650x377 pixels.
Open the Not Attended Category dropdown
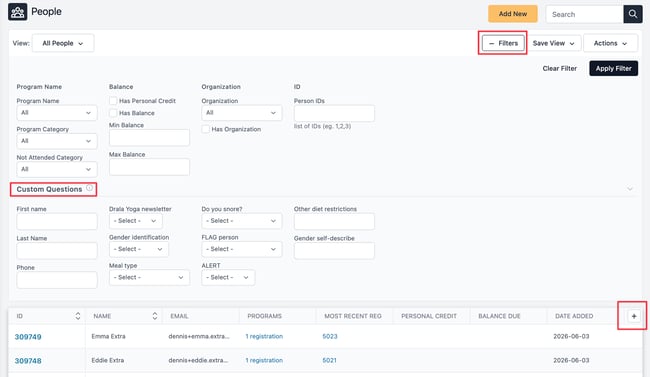point(57,169)
